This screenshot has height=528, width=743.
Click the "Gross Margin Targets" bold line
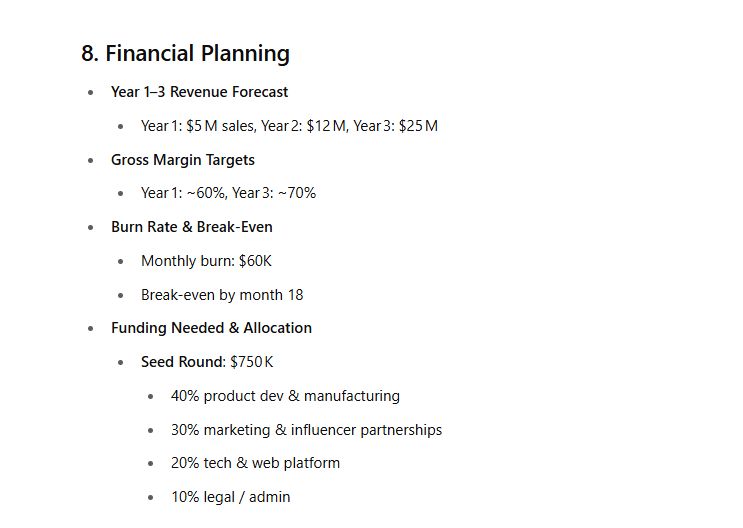click(x=182, y=160)
